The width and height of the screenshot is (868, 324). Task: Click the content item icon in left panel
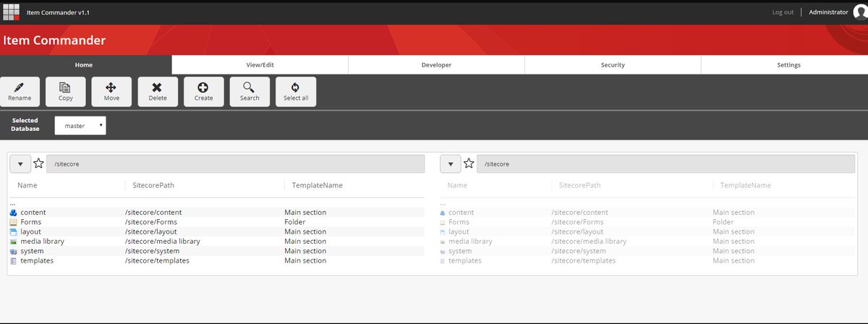(13, 213)
